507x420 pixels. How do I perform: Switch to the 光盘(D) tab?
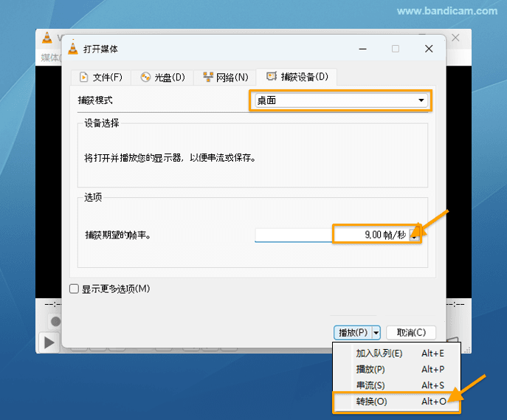click(162, 78)
